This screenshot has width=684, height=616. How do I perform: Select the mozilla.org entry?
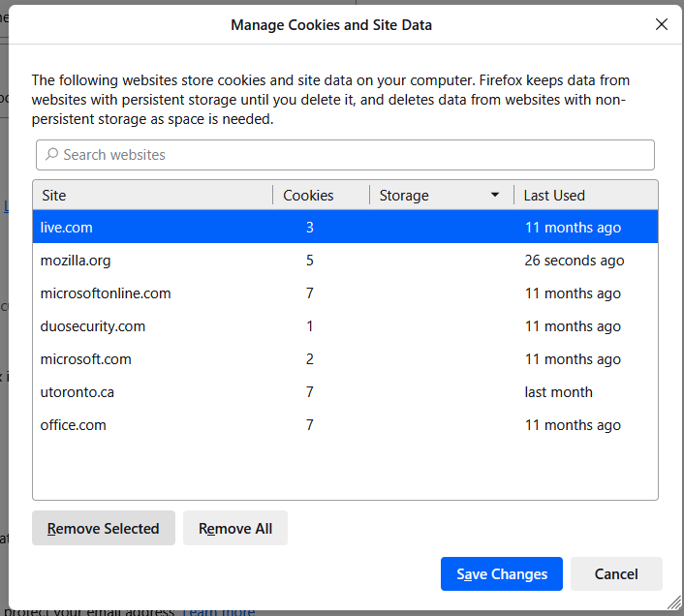345,261
